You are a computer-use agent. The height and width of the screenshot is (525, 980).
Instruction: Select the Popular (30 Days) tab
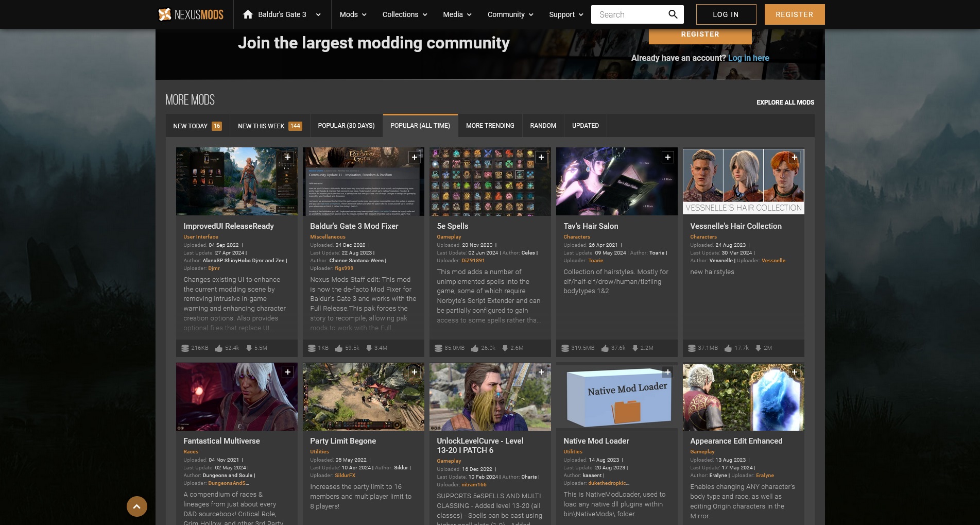[x=346, y=126]
